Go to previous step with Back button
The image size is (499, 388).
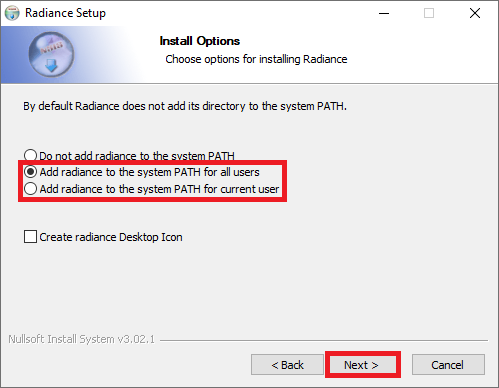pyautogui.click(x=287, y=365)
